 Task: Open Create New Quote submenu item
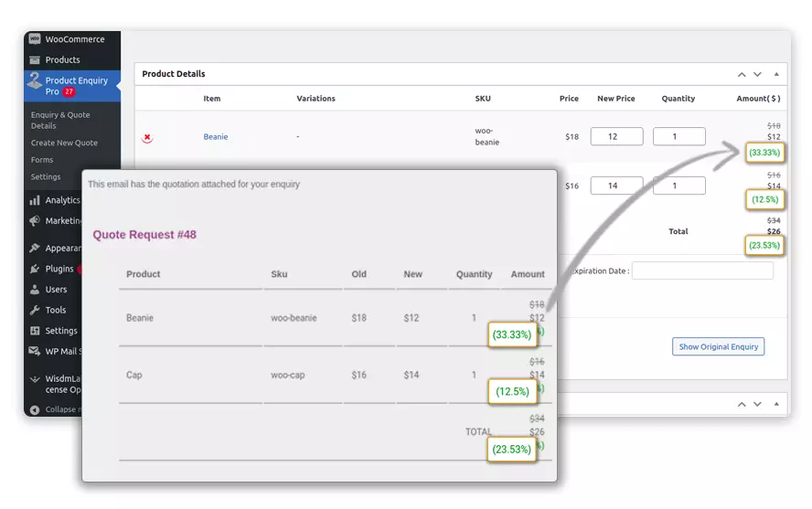(x=64, y=143)
